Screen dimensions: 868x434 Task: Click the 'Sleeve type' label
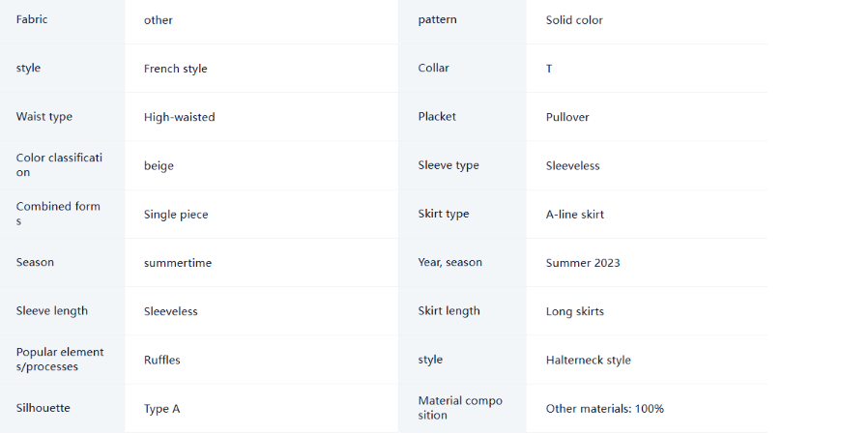point(448,165)
